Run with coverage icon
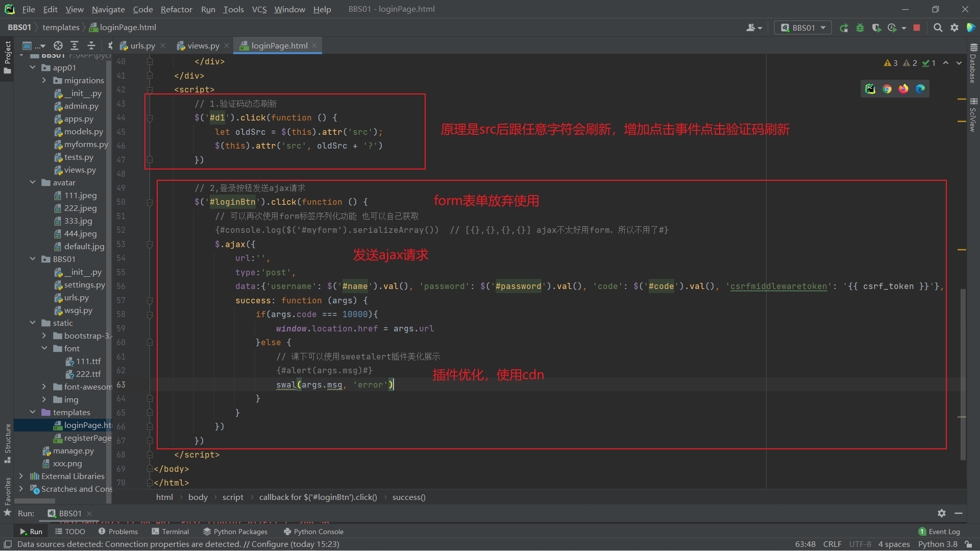 pyautogui.click(x=876, y=28)
